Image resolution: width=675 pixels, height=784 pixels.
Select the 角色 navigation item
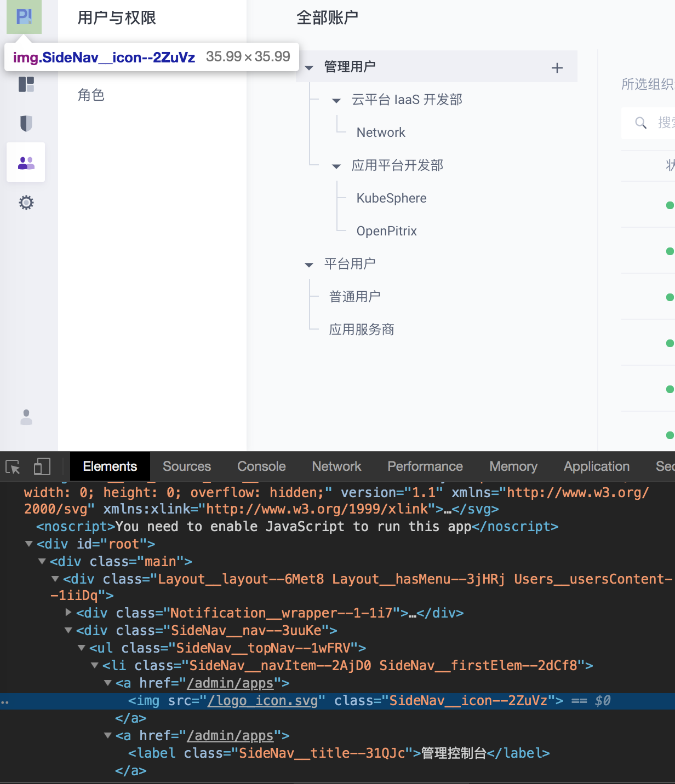(x=91, y=95)
